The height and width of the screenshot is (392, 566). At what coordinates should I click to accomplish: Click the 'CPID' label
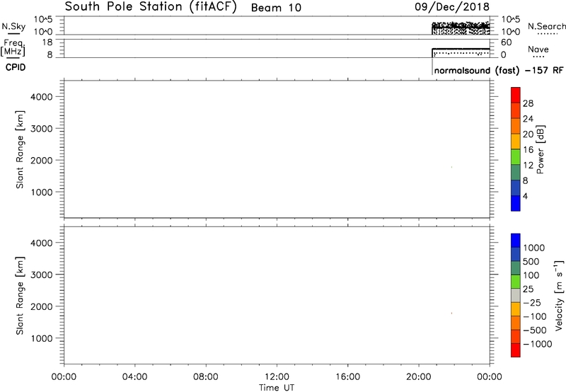tap(16, 67)
